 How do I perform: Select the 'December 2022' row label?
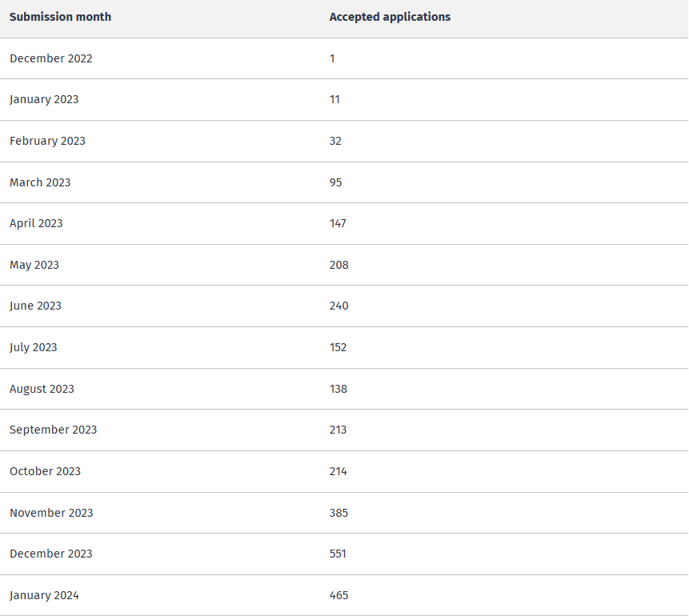(x=51, y=58)
